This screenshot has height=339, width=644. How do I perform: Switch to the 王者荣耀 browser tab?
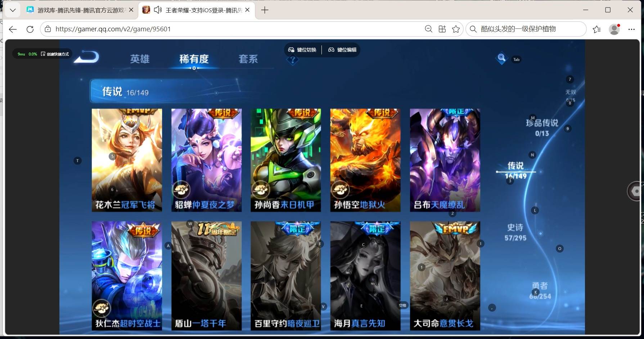(197, 10)
